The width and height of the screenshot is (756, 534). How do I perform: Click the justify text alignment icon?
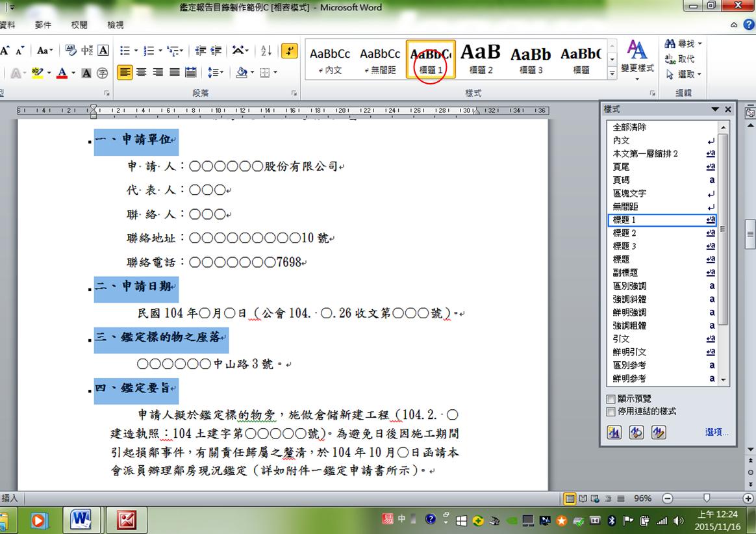(x=174, y=72)
